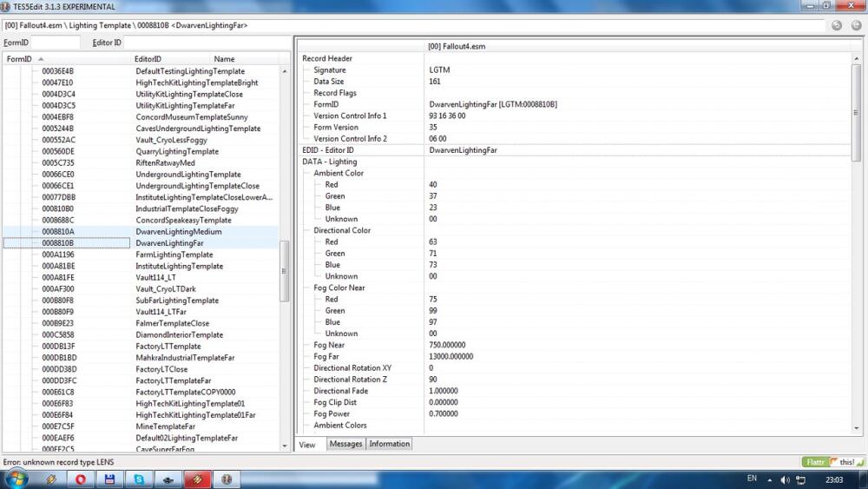Open the red highlighted taskbar application icon

[197, 479]
